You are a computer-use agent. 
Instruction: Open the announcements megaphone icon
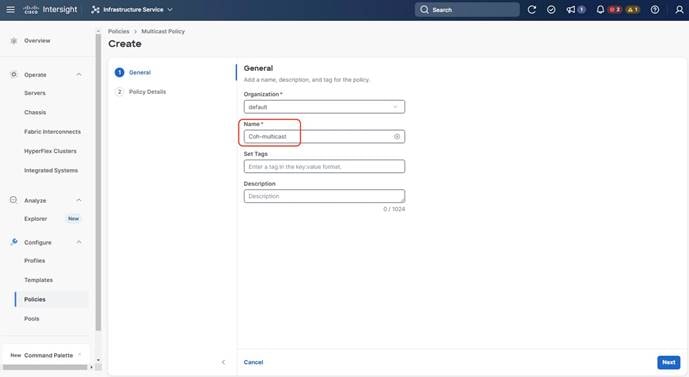pos(571,9)
